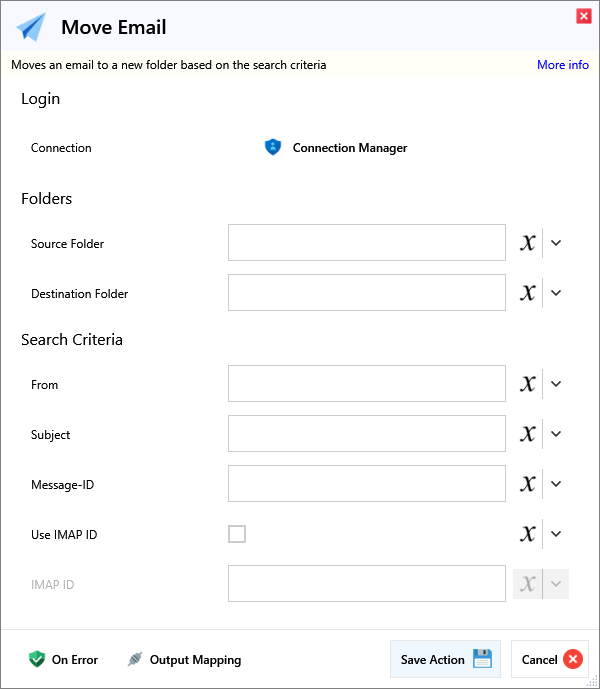The image size is (600, 689).
Task: Close the Move Email window
Action: [x=583, y=16]
